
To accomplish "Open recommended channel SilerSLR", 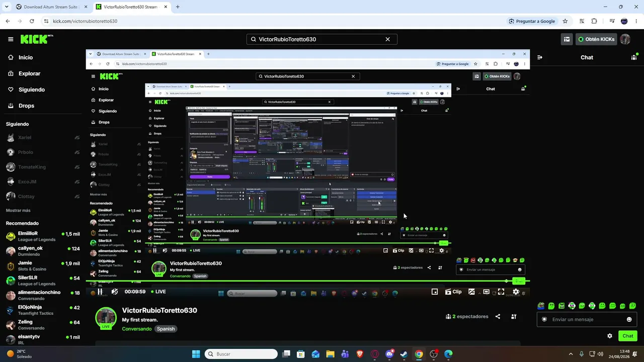I will 43,281.
